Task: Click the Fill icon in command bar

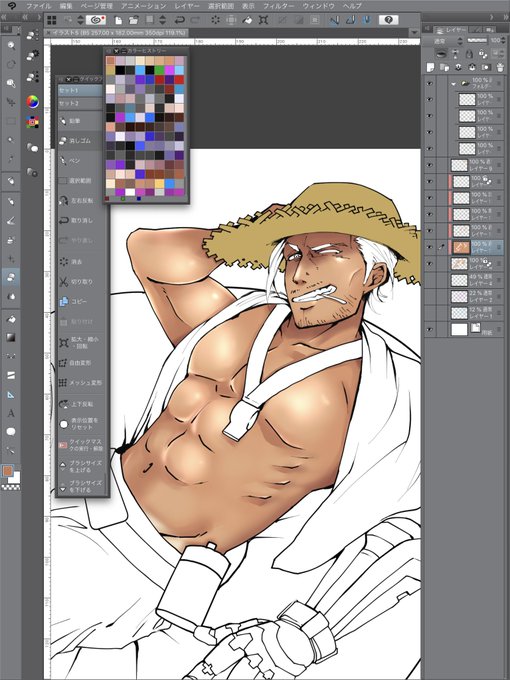Action: point(247,20)
